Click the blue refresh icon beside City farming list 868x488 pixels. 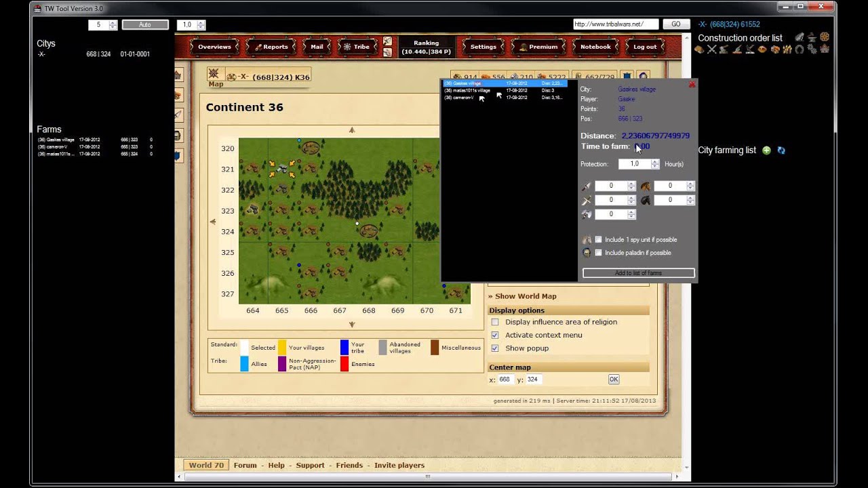(x=781, y=150)
